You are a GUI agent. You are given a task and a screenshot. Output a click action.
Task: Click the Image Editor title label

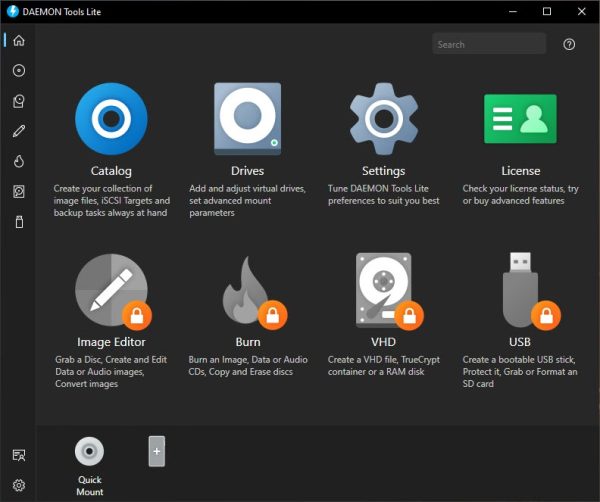(111, 342)
